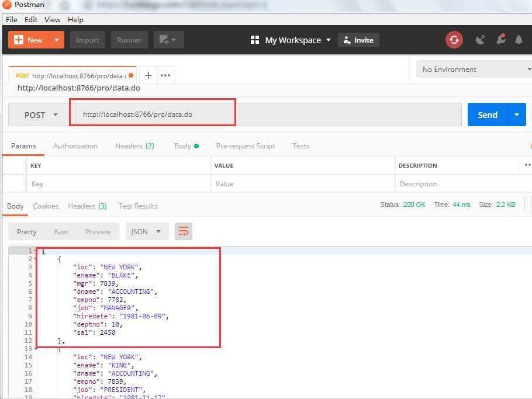Click the request name http://localhost:8766/pro/data.do
This screenshot has width=532, height=399.
(79, 88)
